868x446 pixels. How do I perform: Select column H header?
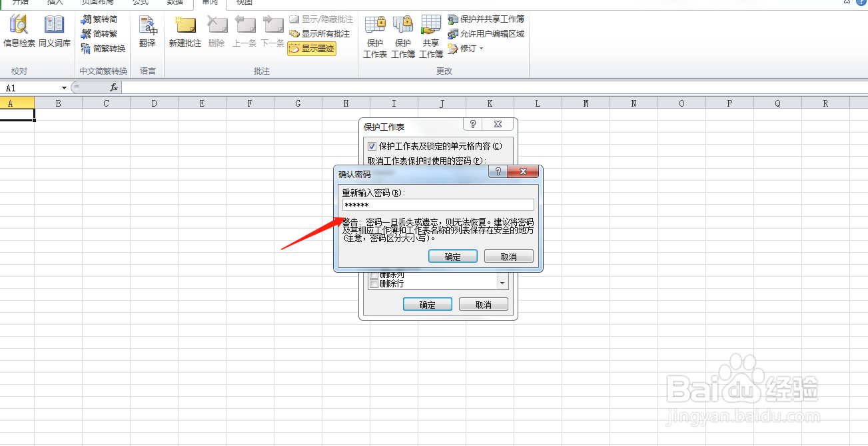(x=346, y=103)
